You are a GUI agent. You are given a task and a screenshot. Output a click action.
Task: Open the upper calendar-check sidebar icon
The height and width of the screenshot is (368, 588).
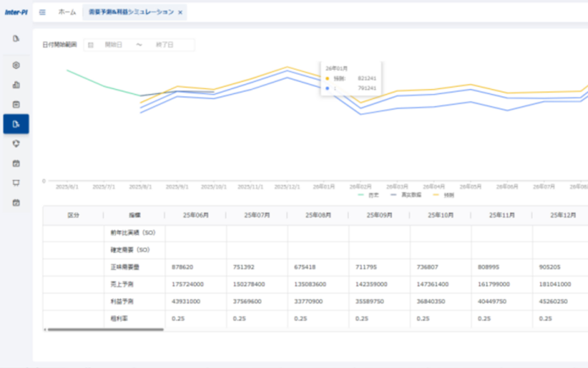point(16,163)
